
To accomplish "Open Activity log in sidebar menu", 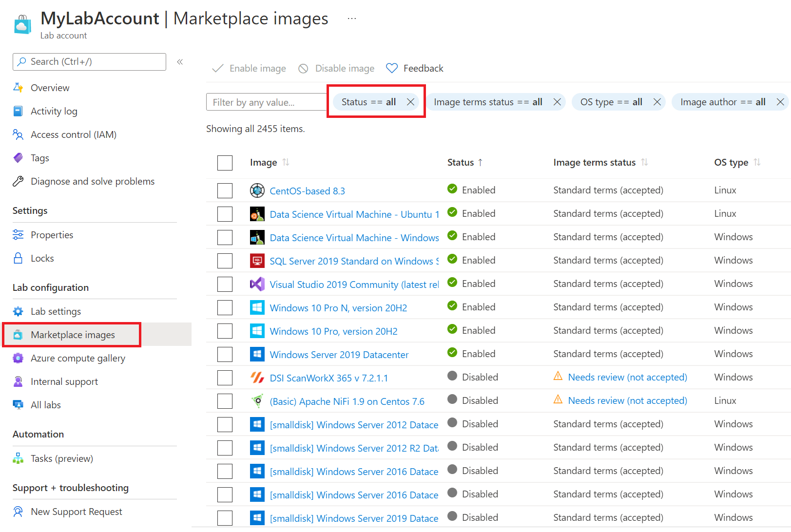I will pos(54,111).
